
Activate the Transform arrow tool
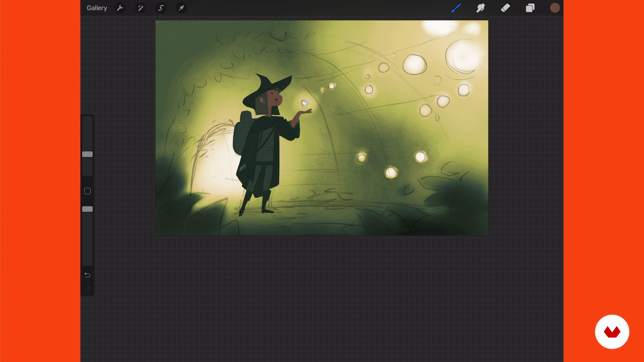point(181,8)
